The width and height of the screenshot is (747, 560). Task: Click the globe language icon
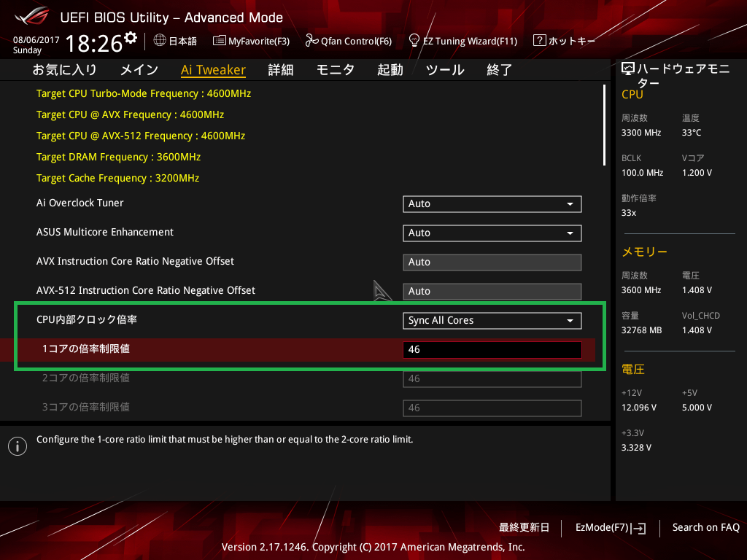coord(160,40)
